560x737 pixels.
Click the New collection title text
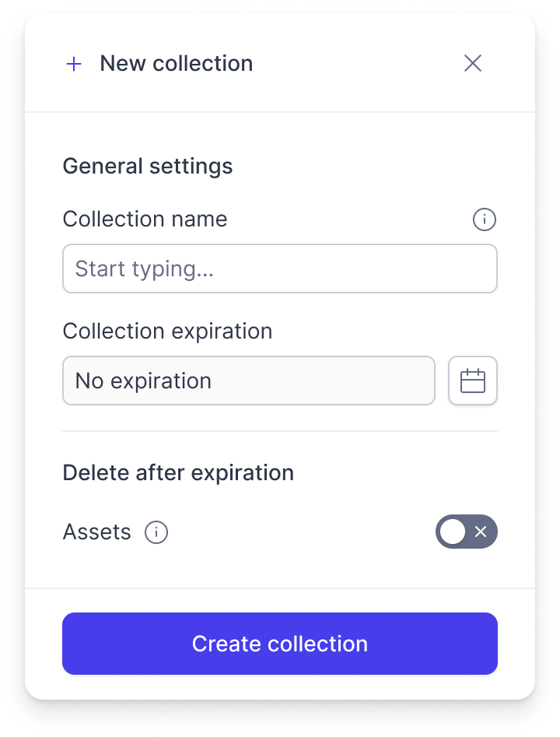pos(177,64)
